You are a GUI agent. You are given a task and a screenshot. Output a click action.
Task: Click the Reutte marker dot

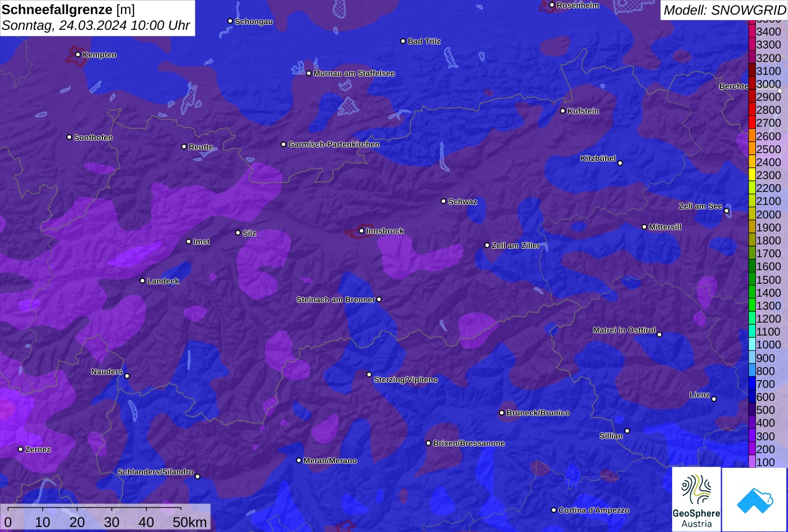tap(183, 146)
